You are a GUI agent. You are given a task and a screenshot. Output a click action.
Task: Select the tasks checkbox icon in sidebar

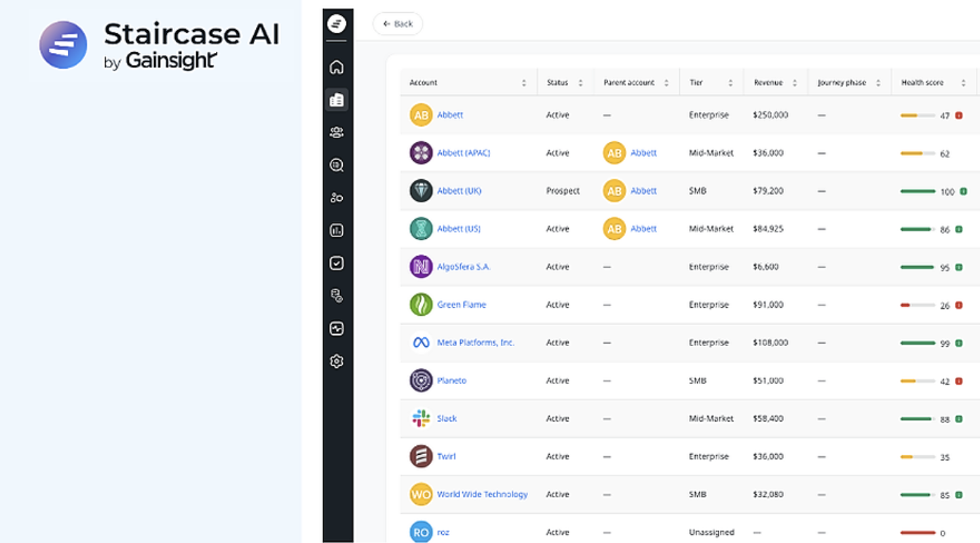337,263
